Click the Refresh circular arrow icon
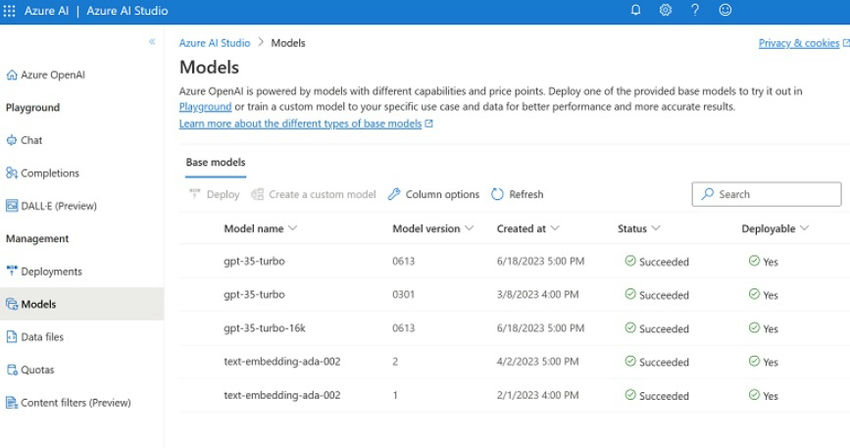This screenshot has width=850, height=448. pos(497,194)
